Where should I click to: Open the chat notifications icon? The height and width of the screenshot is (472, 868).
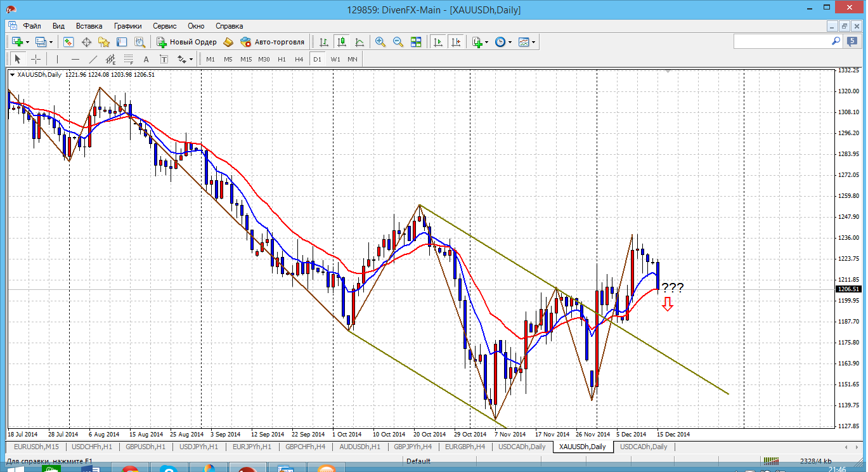click(x=853, y=41)
